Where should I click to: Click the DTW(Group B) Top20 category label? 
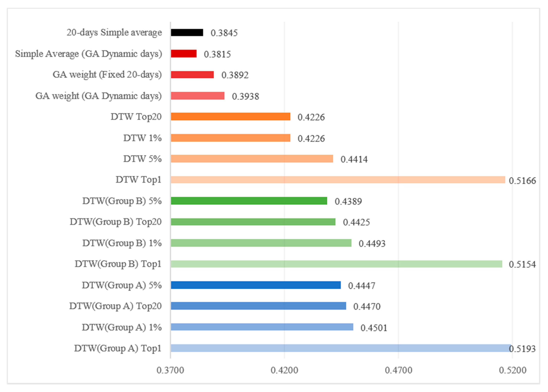click(115, 222)
